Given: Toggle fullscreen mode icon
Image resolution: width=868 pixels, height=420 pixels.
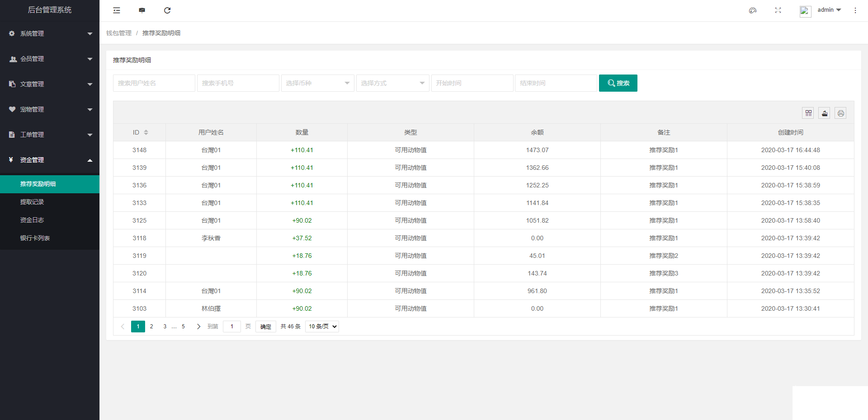Looking at the screenshot, I should click(x=778, y=10).
